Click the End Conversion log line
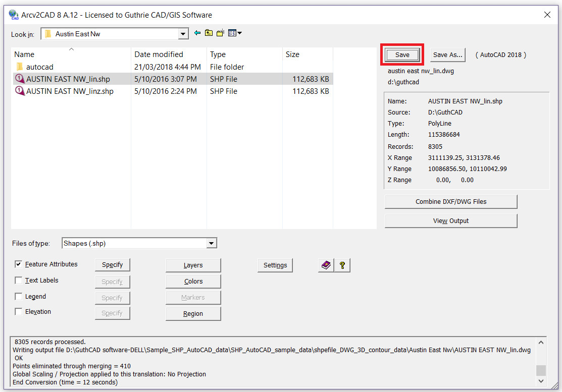Screen dimensions: 562x392 coord(65,382)
